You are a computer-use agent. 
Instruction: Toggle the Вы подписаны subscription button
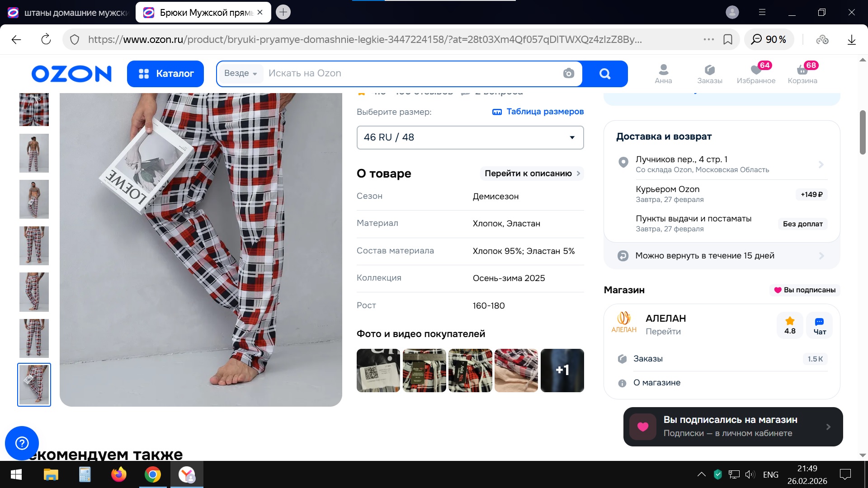[805, 290]
